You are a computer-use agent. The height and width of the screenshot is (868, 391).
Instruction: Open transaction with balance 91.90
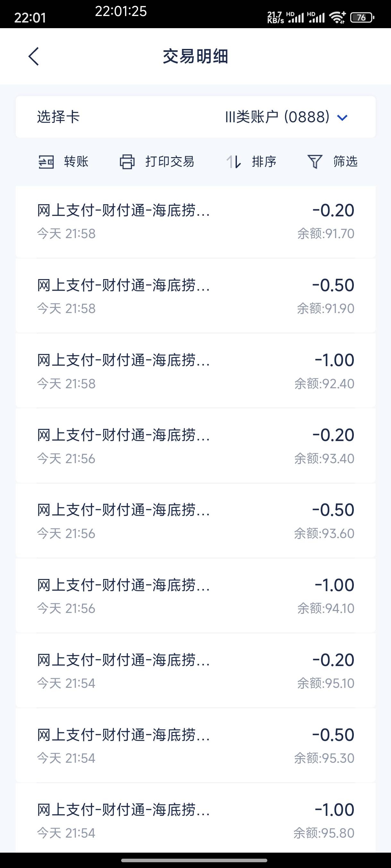point(196,296)
